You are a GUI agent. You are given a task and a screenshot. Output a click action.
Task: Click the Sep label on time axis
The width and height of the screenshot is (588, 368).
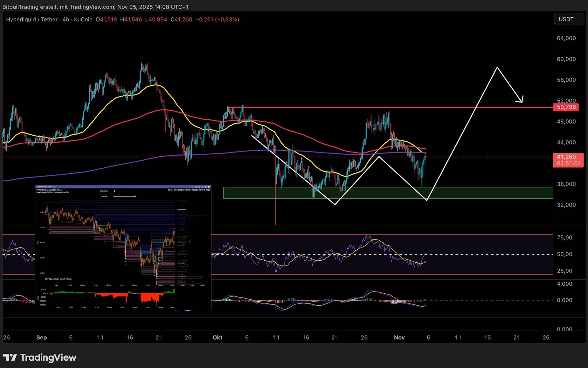pyautogui.click(x=42, y=337)
